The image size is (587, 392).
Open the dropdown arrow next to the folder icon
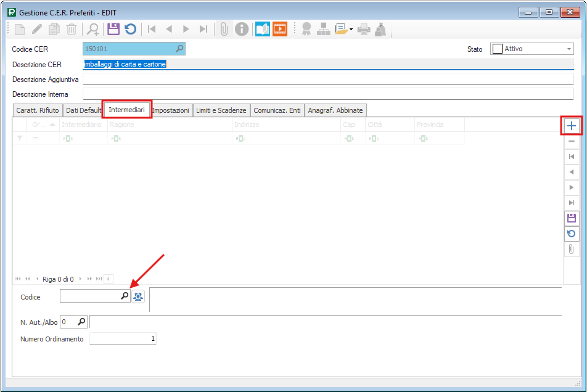(x=351, y=29)
